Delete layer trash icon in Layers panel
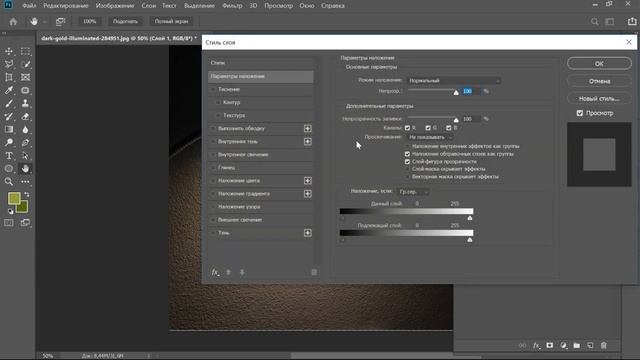640x360 pixels. tap(604, 345)
